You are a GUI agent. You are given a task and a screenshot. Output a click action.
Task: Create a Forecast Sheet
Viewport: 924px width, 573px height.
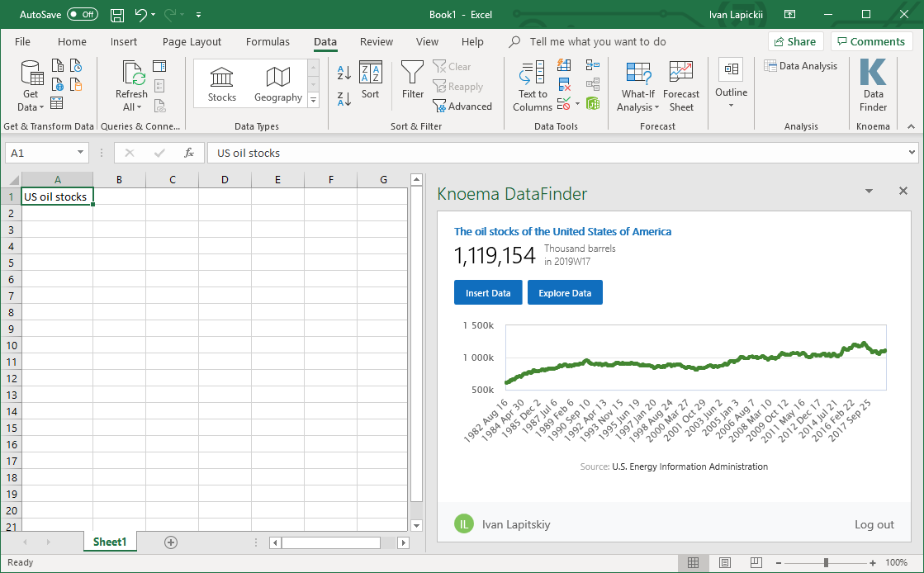681,86
